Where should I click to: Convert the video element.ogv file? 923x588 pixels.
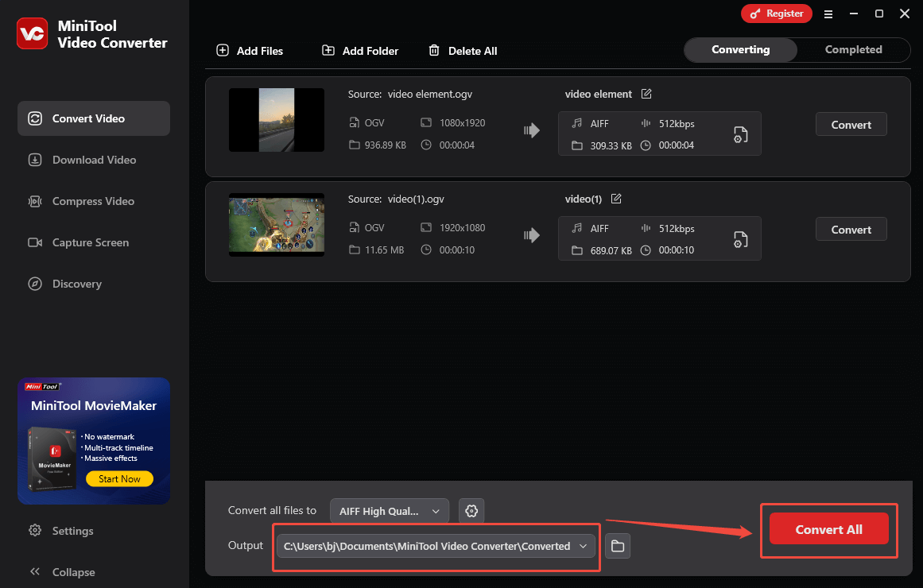tap(851, 124)
